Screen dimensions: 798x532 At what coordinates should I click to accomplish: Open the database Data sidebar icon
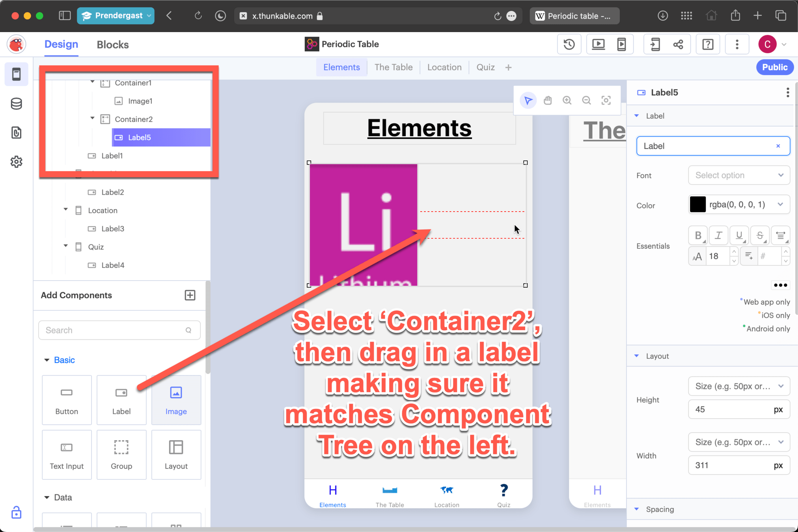click(x=16, y=104)
